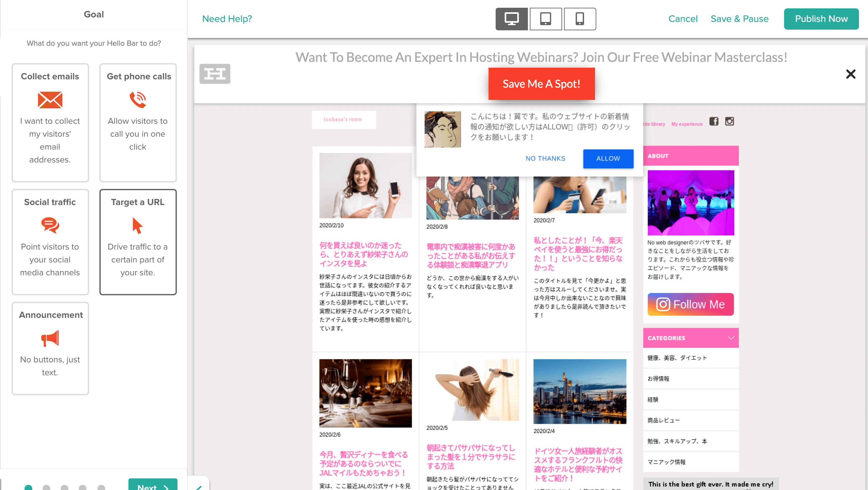The width and height of the screenshot is (868, 490).
Task: Open the お得情報 category
Action: coord(691,378)
